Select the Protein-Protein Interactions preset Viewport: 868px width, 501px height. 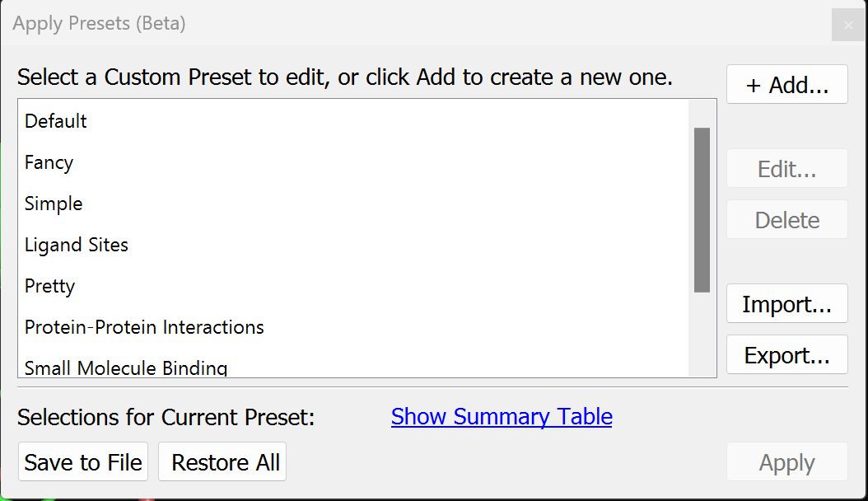tap(144, 327)
